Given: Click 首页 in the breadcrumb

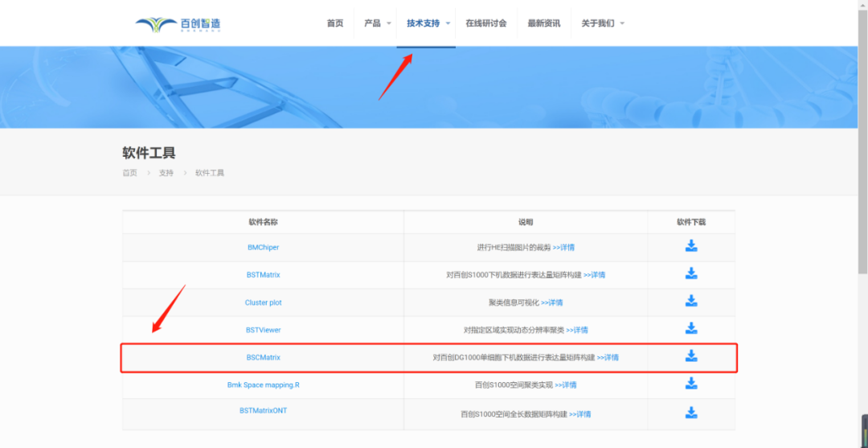Looking at the screenshot, I should click(x=129, y=173).
